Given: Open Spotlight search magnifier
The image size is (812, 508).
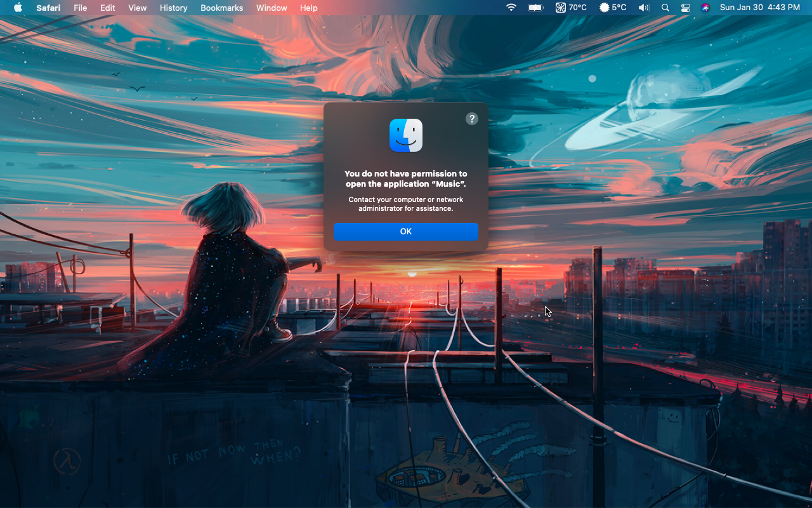Looking at the screenshot, I should (665, 8).
